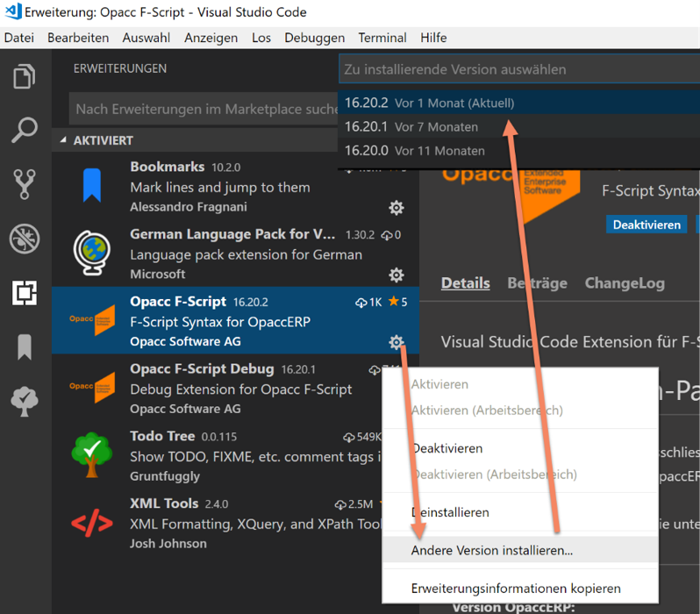Screen dimensions: 700x614
Task: Click the ERWEITERUNGEN panel title
Action: (x=120, y=68)
